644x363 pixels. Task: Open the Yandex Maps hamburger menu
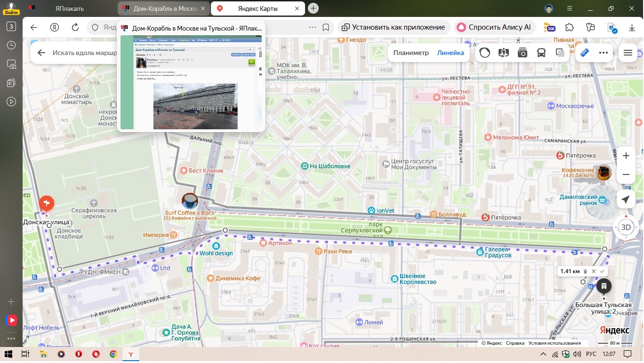(x=628, y=53)
